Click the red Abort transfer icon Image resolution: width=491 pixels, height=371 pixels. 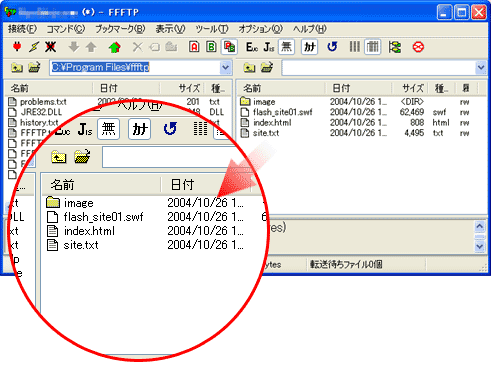pos(418,47)
